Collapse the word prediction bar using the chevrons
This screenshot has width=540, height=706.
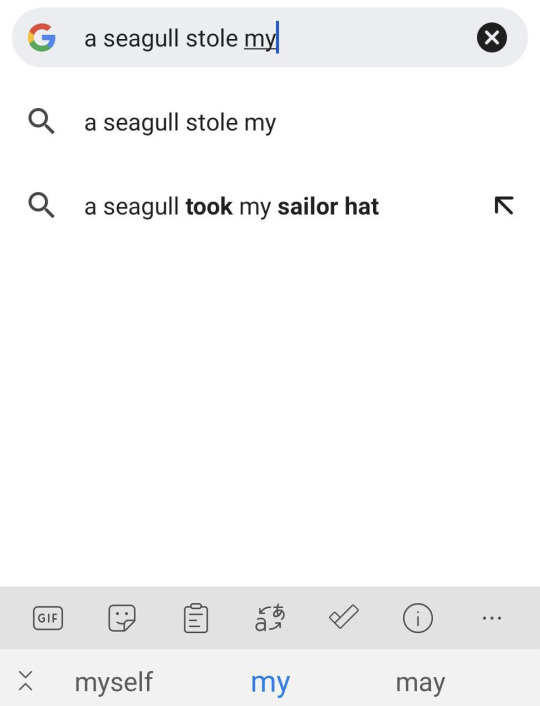click(26, 680)
